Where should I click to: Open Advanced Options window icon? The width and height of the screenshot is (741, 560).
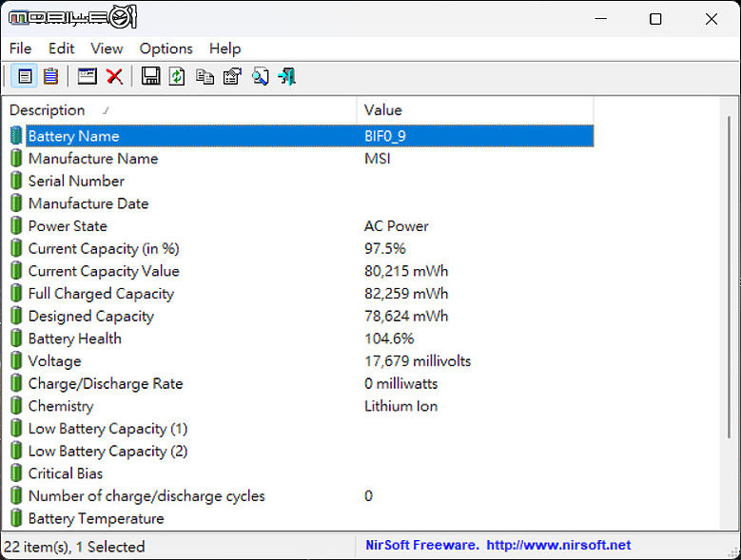[x=88, y=76]
